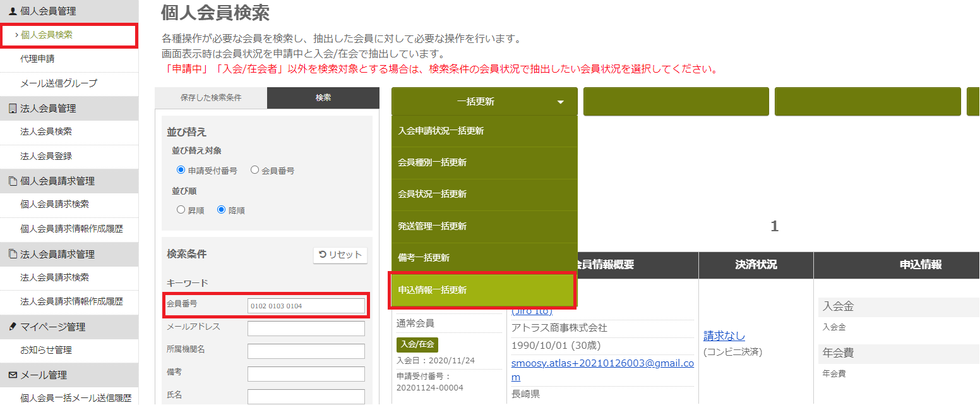Click the smoosy.atlas email address link
This screenshot has width=980, height=405.
602,370
